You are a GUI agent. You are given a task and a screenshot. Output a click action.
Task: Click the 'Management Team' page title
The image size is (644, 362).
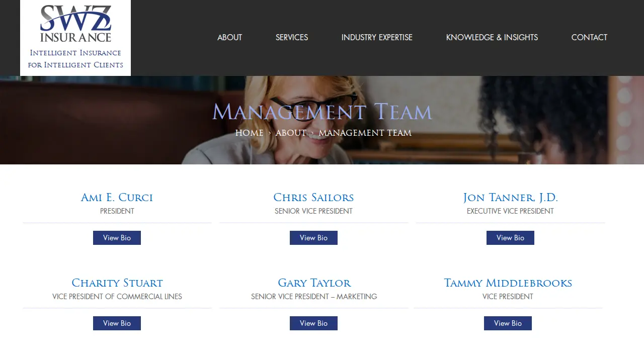point(322,112)
